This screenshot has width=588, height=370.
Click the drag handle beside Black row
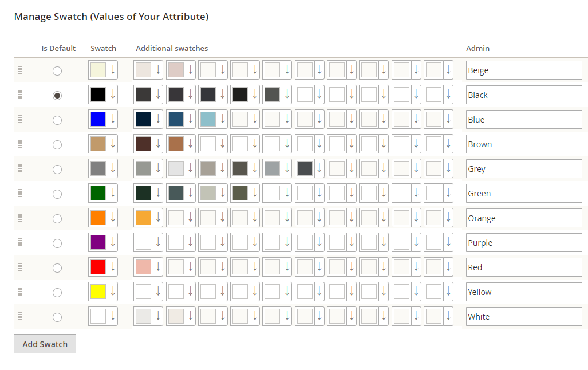(20, 95)
